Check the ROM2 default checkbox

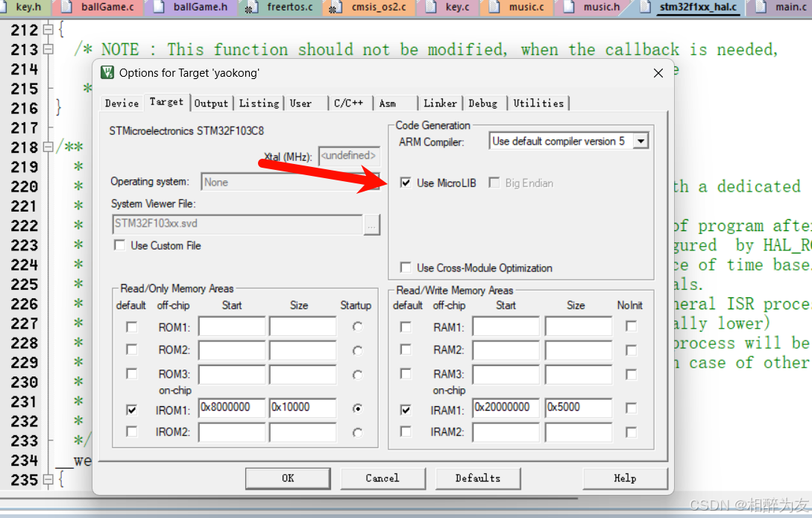pyautogui.click(x=132, y=350)
